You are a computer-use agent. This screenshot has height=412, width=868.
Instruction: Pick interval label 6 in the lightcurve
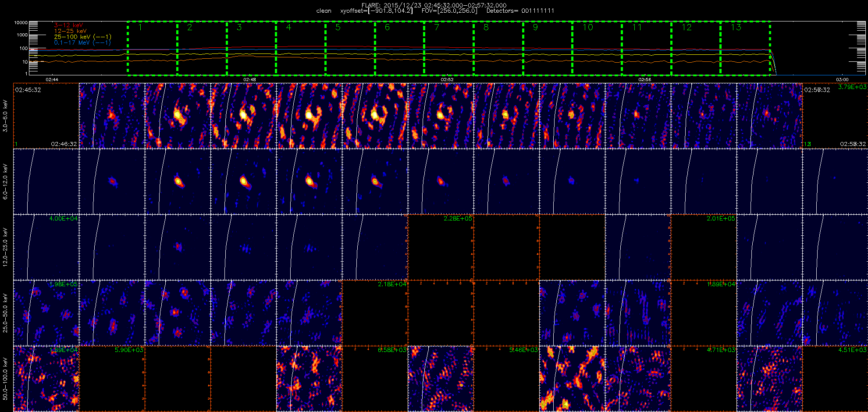coord(387,28)
